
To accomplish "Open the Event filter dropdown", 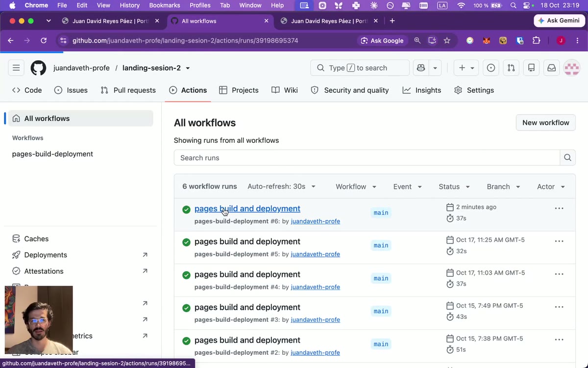I will click(408, 186).
